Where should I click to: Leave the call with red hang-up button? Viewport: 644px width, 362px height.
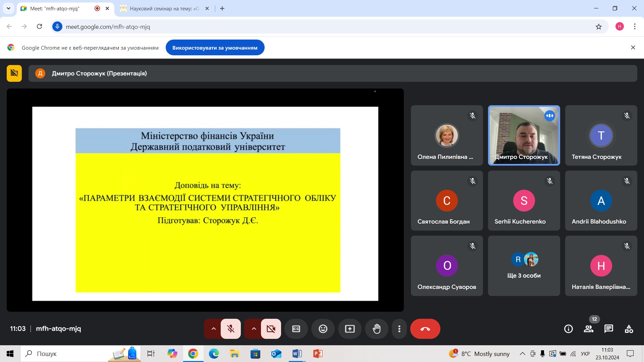point(425,329)
